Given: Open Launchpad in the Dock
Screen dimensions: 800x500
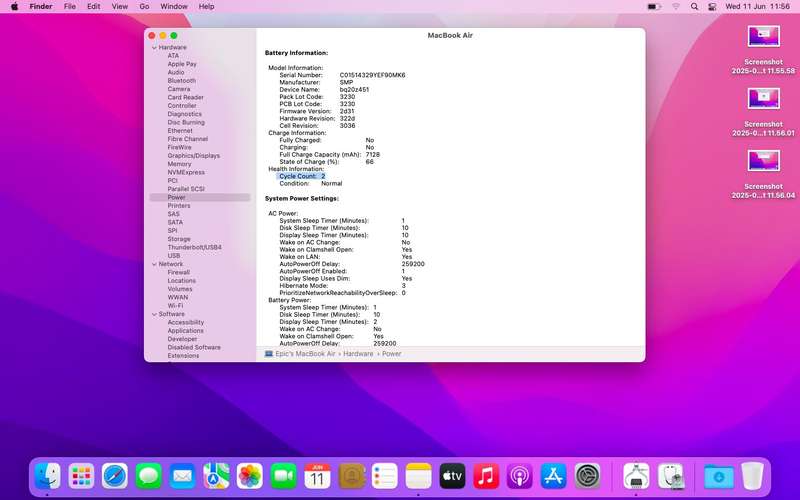Looking at the screenshot, I should tap(81, 477).
